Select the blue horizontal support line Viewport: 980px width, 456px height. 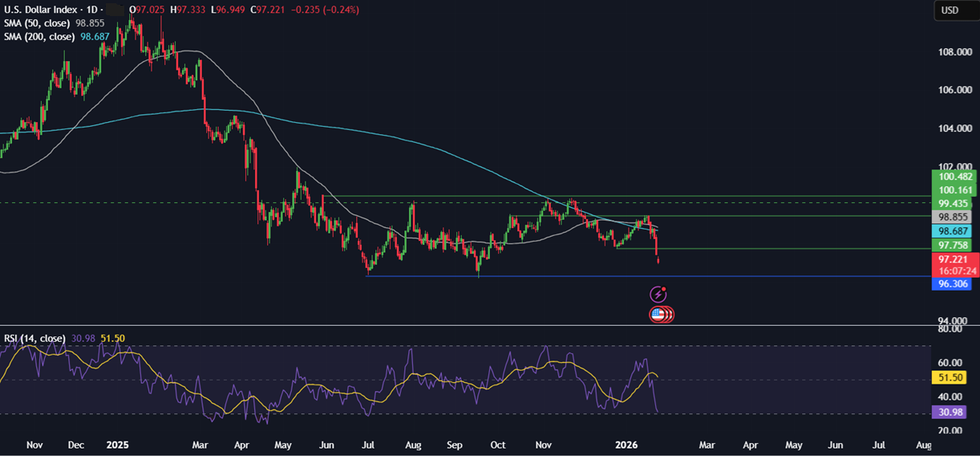pos(561,276)
